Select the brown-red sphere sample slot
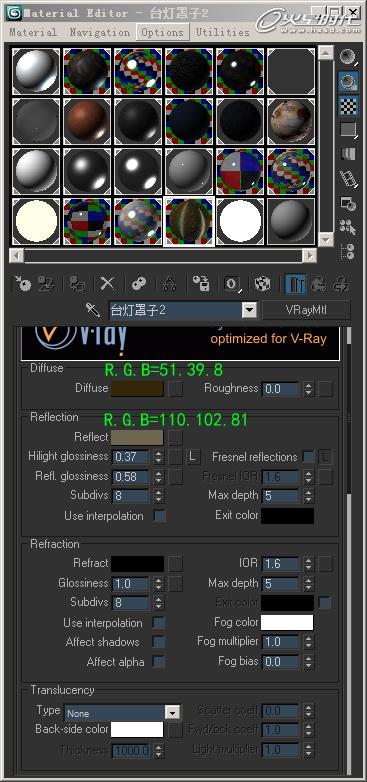This screenshot has width=367, height=782. (87, 121)
